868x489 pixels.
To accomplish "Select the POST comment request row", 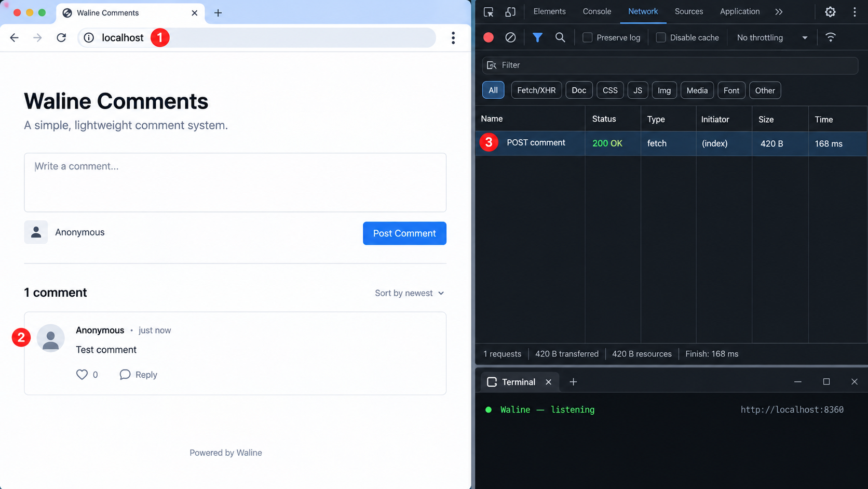I will (671, 143).
